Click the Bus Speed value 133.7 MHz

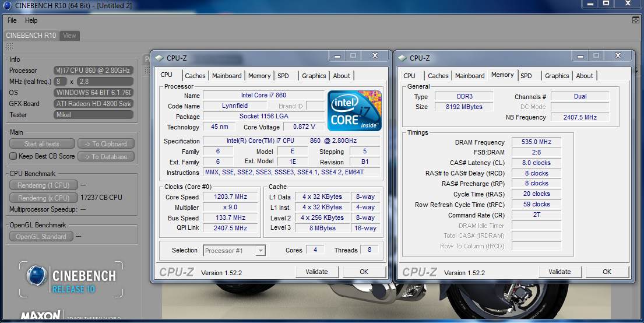[230, 218]
